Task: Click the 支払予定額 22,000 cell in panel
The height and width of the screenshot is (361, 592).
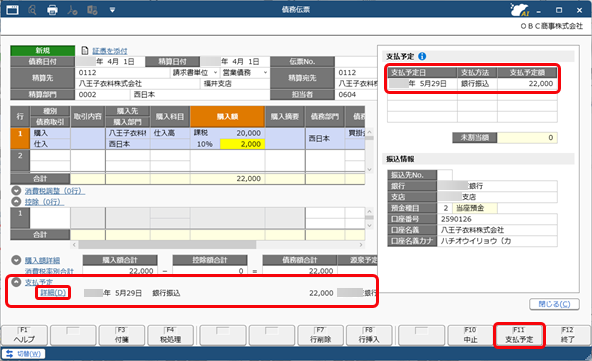Action: tap(527, 83)
